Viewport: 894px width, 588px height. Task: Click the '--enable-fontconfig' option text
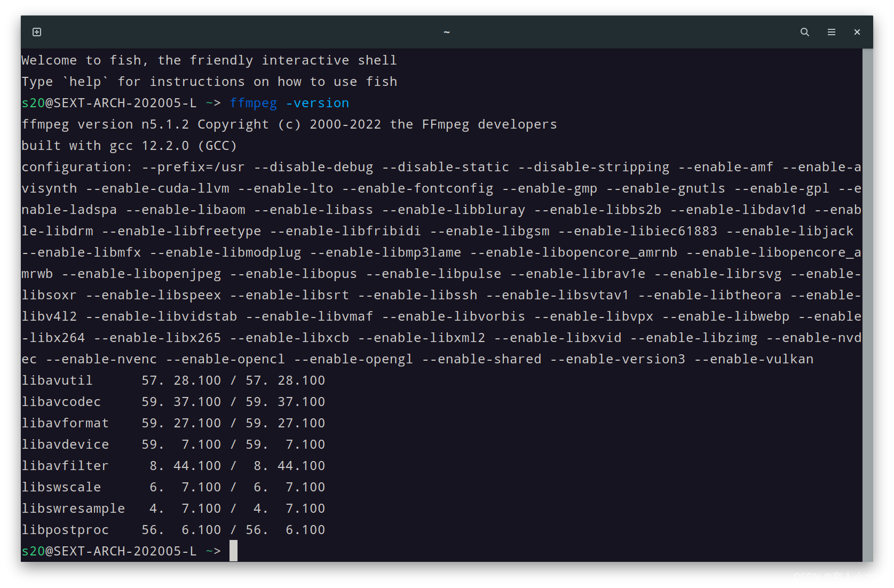(x=417, y=188)
